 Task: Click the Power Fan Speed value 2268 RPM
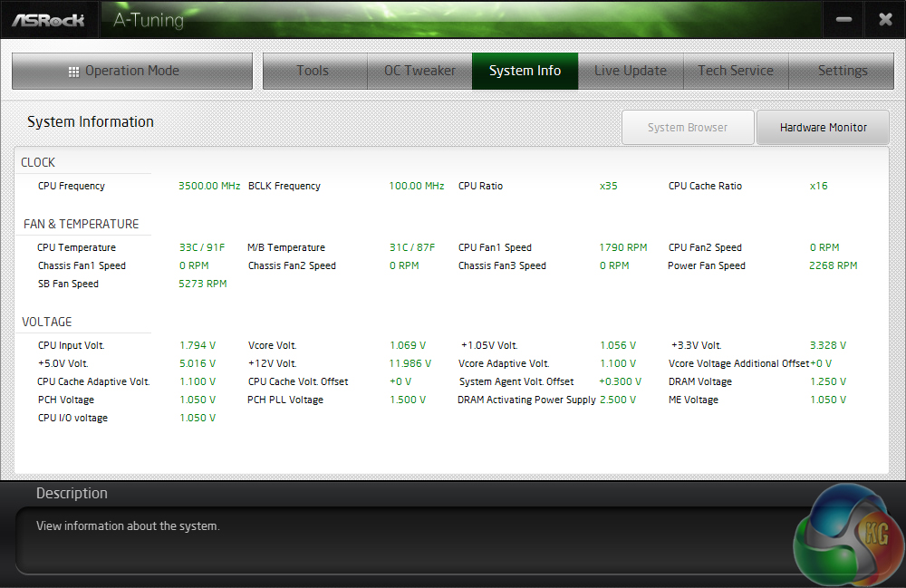pyautogui.click(x=834, y=265)
